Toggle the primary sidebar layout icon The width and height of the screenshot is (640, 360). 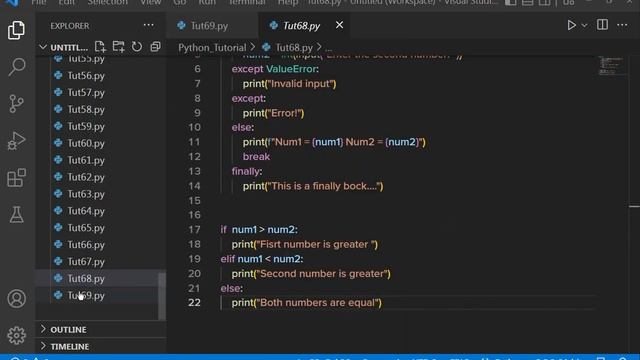510,2
